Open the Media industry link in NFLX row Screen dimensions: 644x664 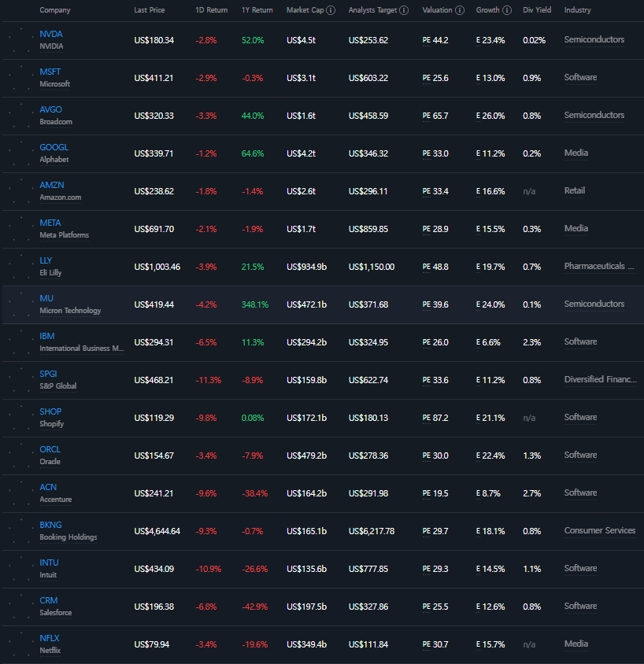576,644
